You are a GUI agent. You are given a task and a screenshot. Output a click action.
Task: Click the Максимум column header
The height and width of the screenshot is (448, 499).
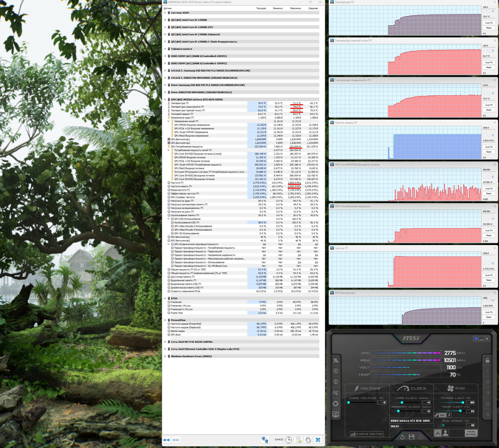pyautogui.click(x=295, y=8)
